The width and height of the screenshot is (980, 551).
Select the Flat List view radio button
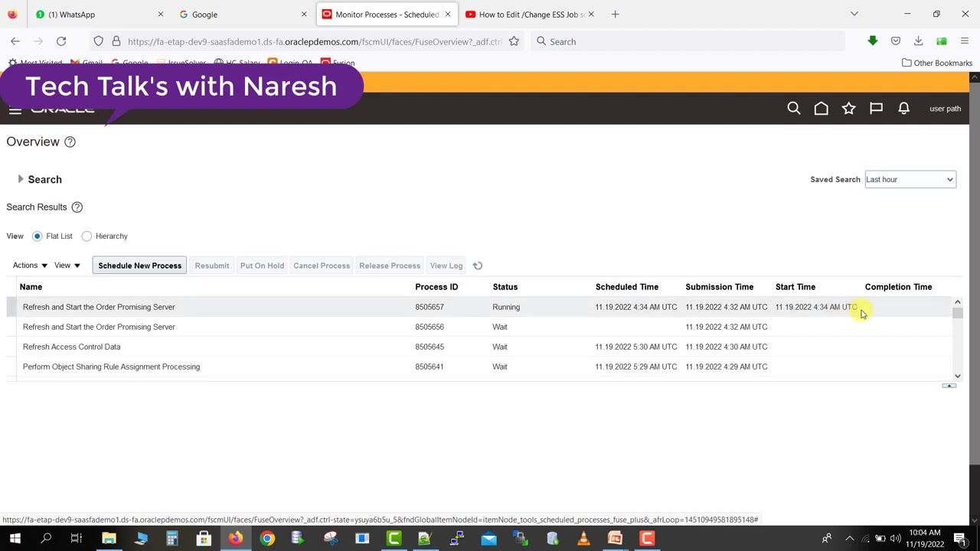pos(38,236)
